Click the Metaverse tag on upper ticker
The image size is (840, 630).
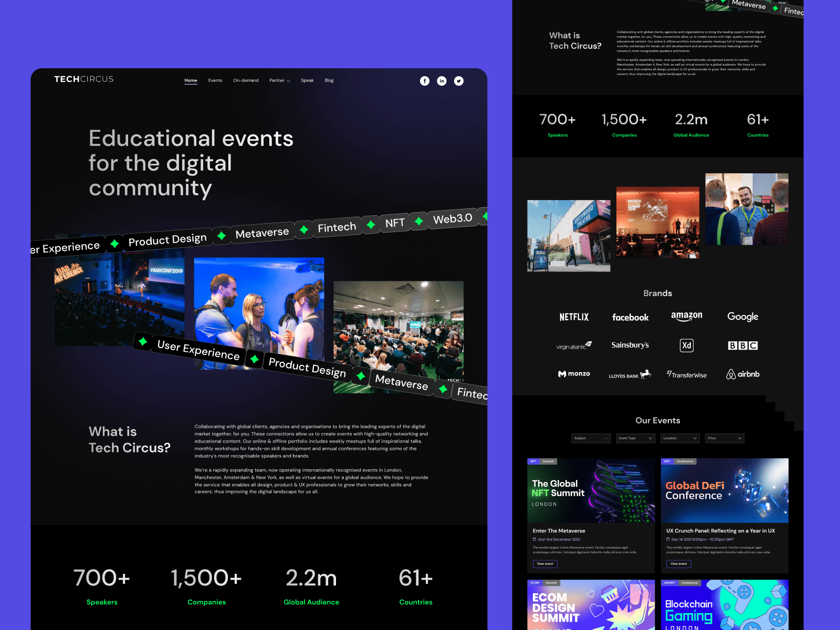click(262, 233)
